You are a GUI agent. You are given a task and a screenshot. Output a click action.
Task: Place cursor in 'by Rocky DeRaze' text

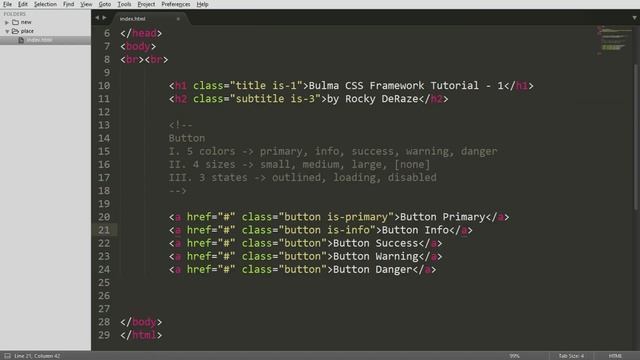pyautogui.click(x=373, y=99)
